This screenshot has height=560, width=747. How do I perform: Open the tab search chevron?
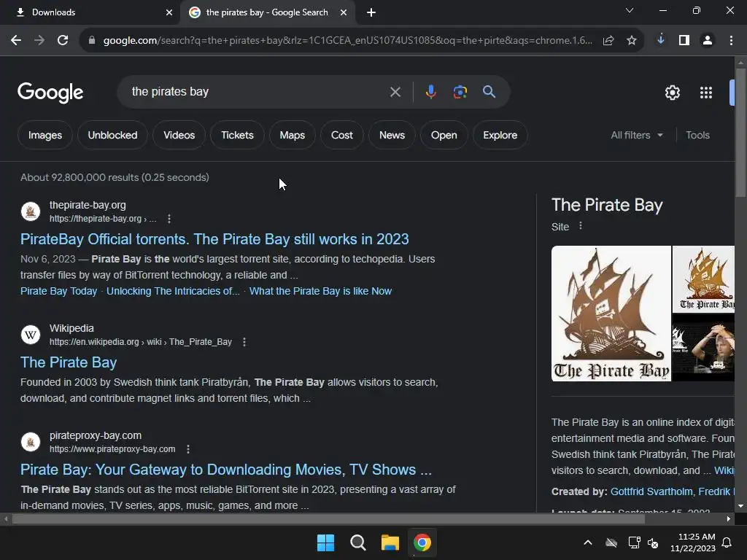[x=630, y=10]
